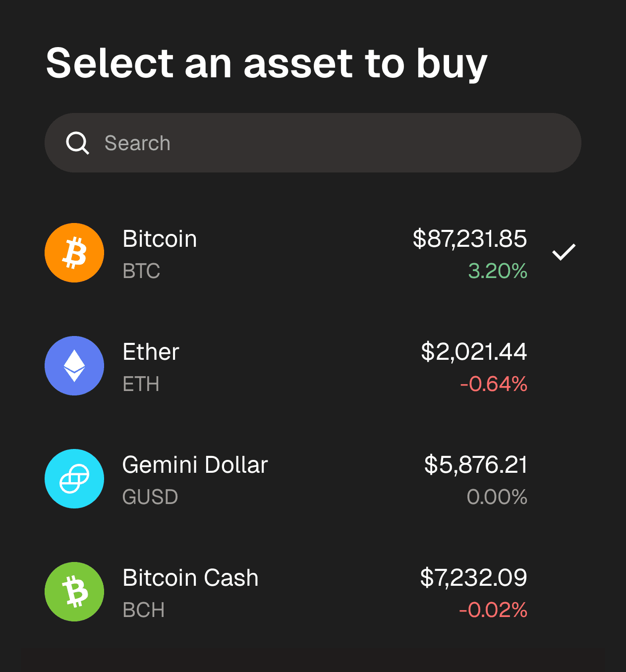Image resolution: width=626 pixels, height=672 pixels.
Task: Select the Bitcoin asset name
Action: click(x=160, y=239)
